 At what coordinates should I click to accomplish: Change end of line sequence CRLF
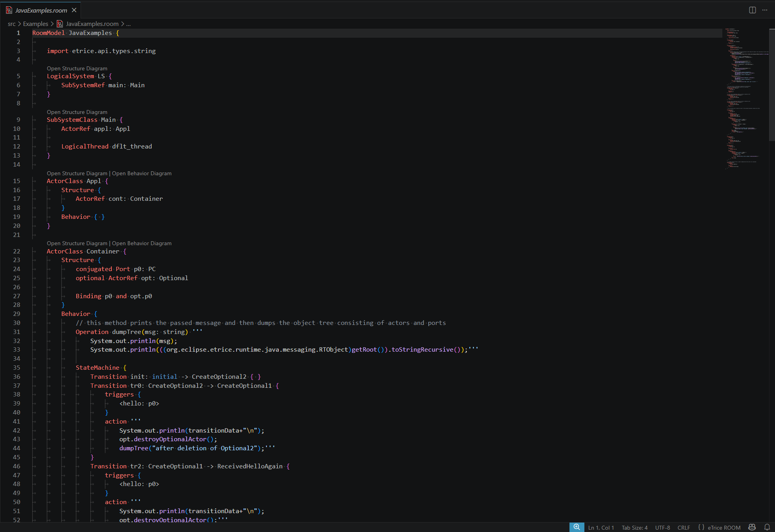(684, 528)
